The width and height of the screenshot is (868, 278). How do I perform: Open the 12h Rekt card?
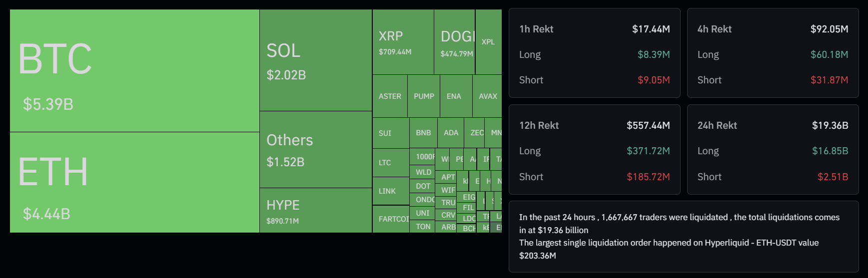coord(594,149)
